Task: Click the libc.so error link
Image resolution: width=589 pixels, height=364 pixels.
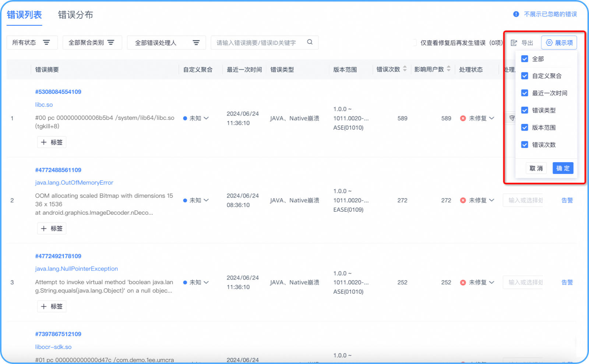Action: pos(44,105)
